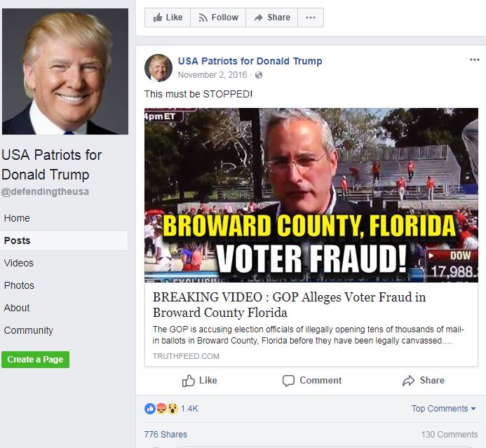Open the BREAKING VIDEO article headline link
The width and height of the screenshot is (486, 448).
[x=289, y=304]
